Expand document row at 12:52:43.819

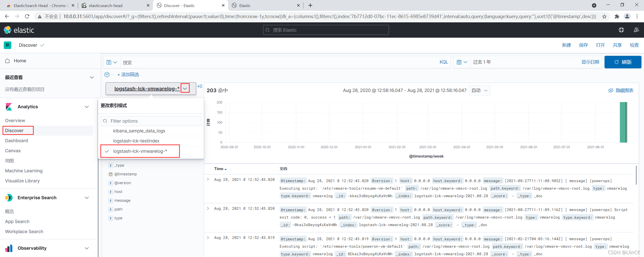click(x=208, y=237)
